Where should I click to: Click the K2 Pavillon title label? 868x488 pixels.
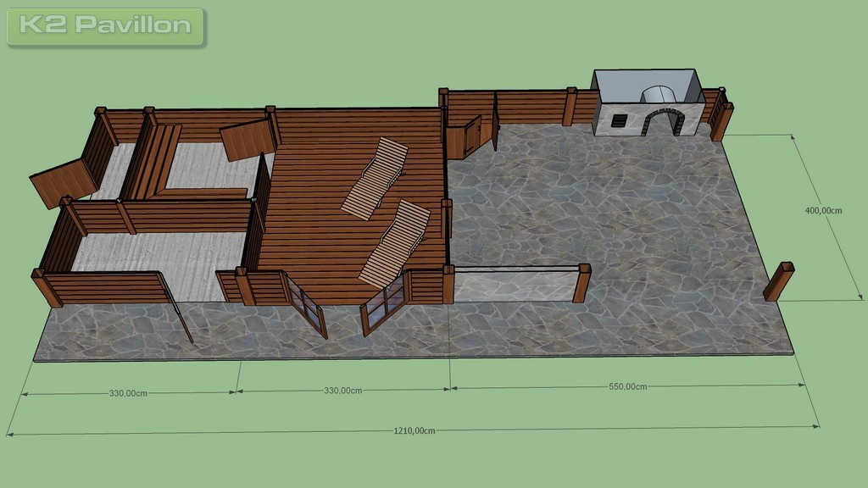coord(105,25)
